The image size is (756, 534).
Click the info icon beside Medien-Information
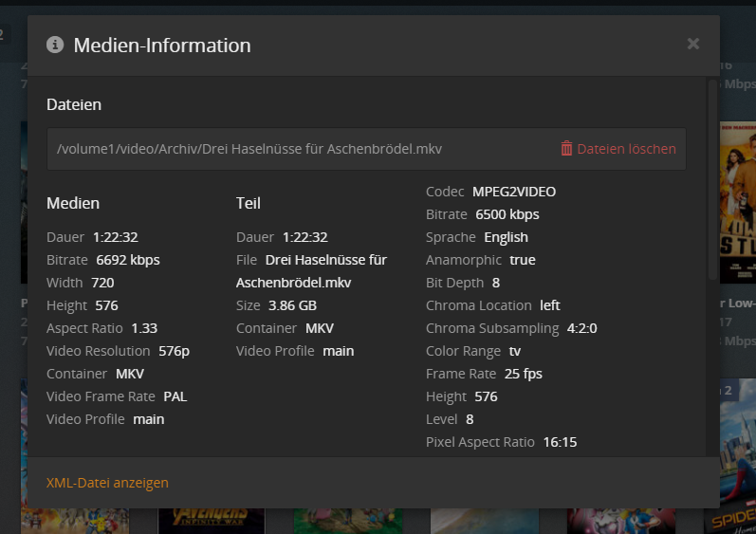55,45
